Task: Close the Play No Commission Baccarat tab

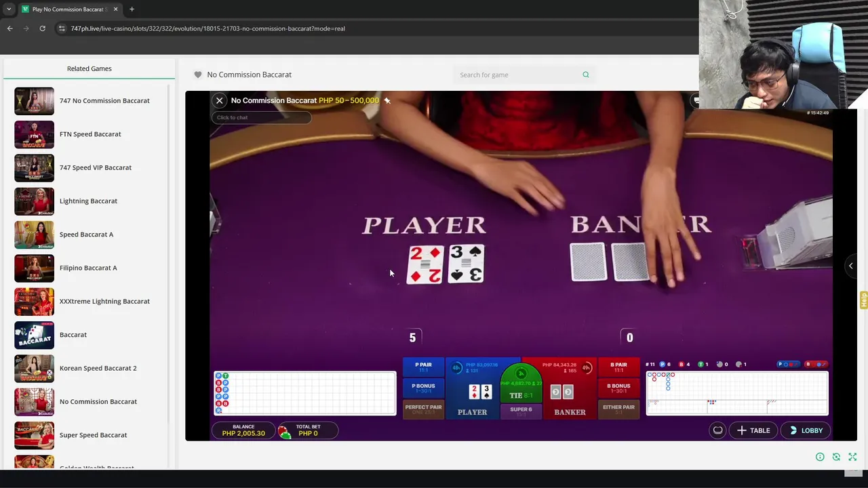Action: coord(115,9)
